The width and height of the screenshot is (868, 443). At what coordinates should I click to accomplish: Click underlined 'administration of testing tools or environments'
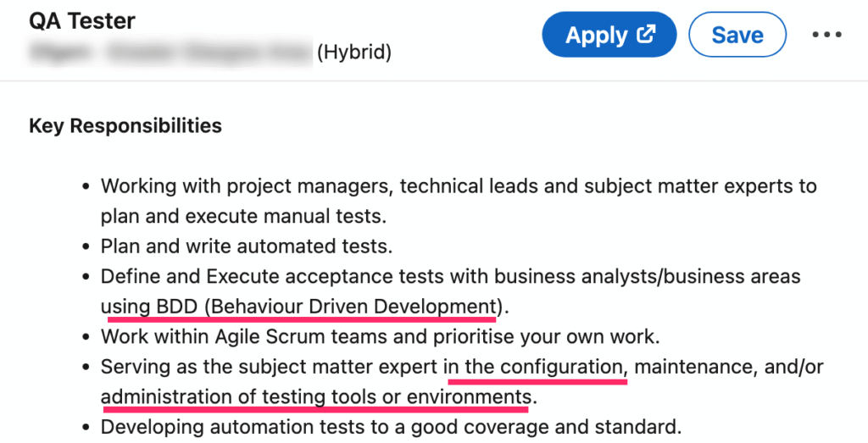(315, 396)
